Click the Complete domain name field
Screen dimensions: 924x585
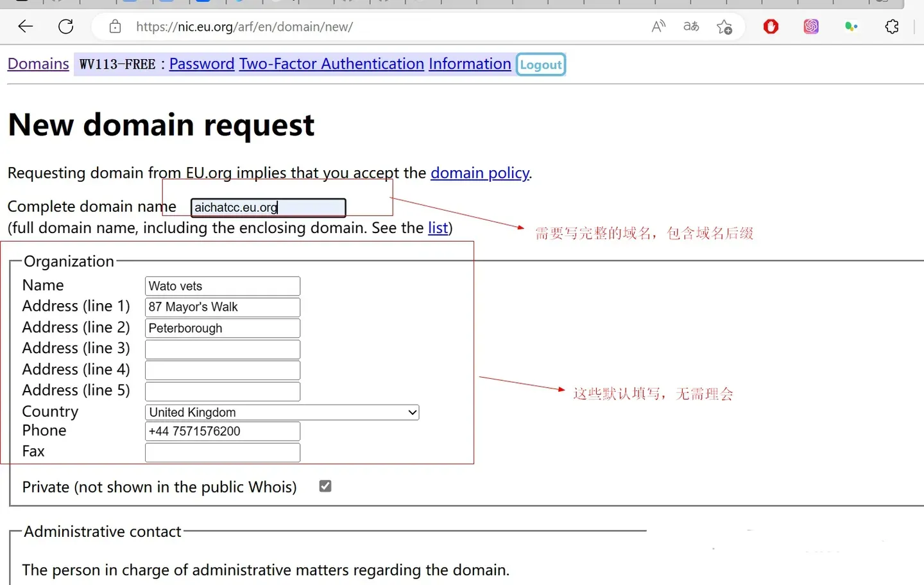[x=268, y=207]
